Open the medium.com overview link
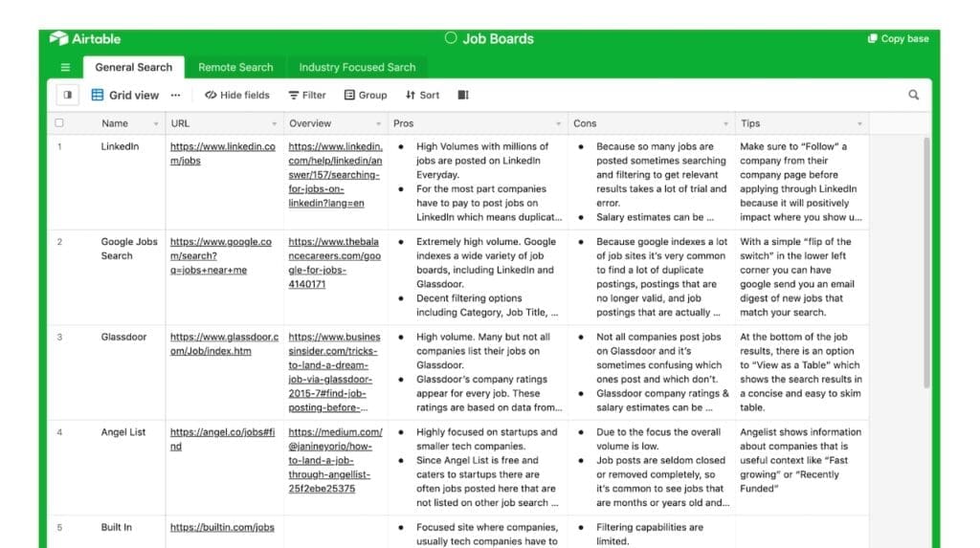Image resolution: width=980 pixels, height=548 pixels. [x=335, y=461]
